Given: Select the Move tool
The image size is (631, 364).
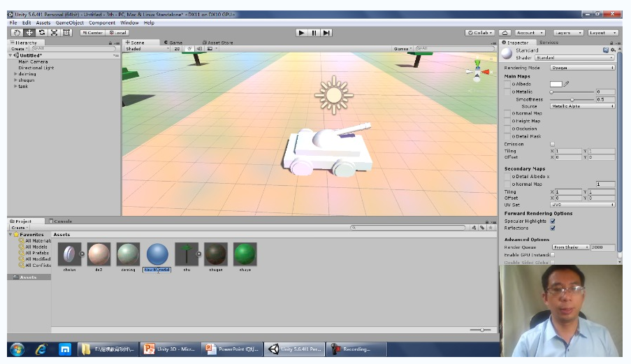Looking at the screenshot, I should pyautogui.click(x=29, y=32).
